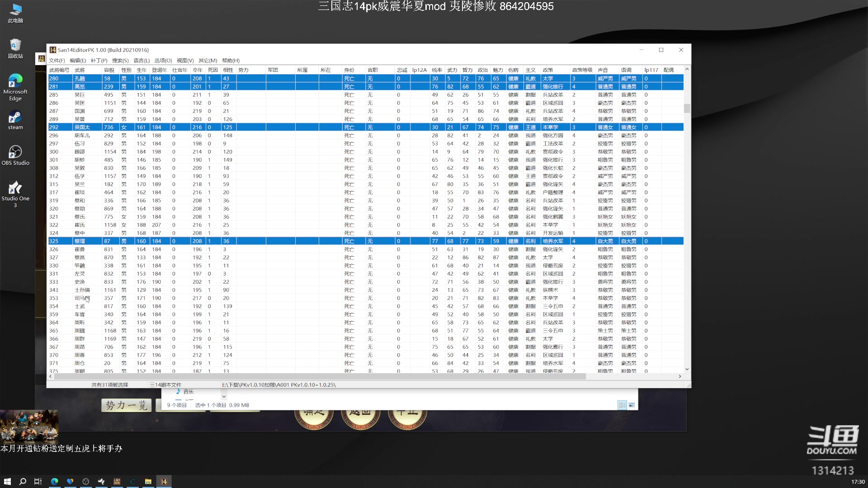Select the 孔融 name cell
This screenshot has height=488, width=868.
point(87,79)
